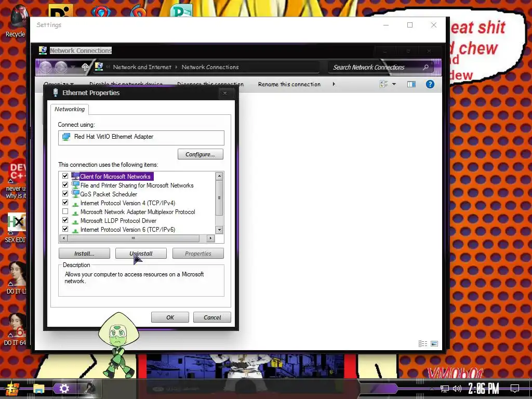532x399 pixels.
Task: Click the items list scroll up arrow
Action: (219, 176)
